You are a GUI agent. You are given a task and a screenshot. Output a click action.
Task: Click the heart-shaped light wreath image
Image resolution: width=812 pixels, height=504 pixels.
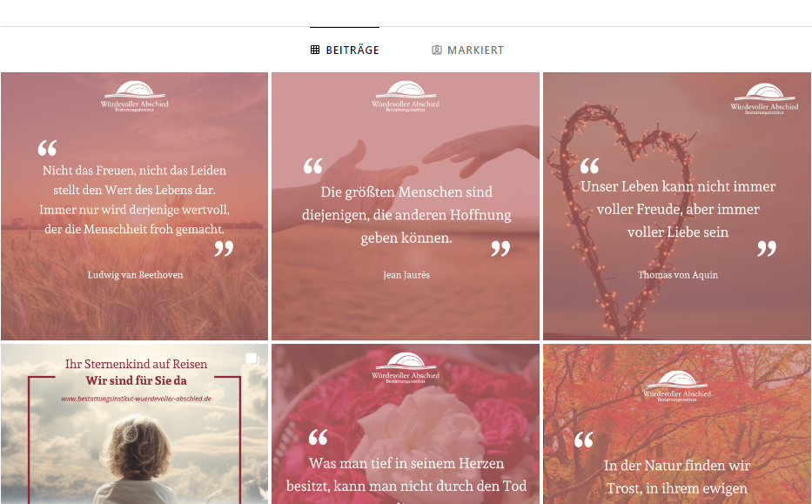click(621, 218)
